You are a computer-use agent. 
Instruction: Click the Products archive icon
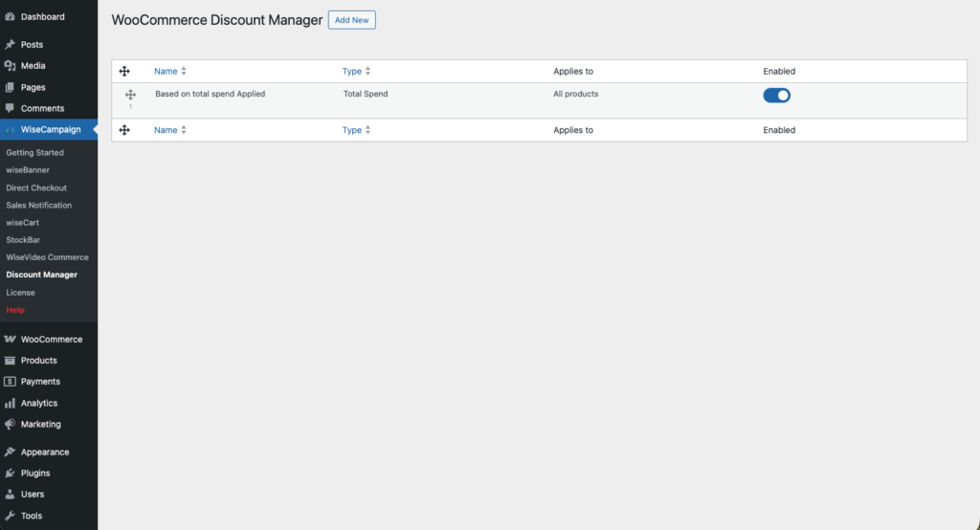(10, 361)
